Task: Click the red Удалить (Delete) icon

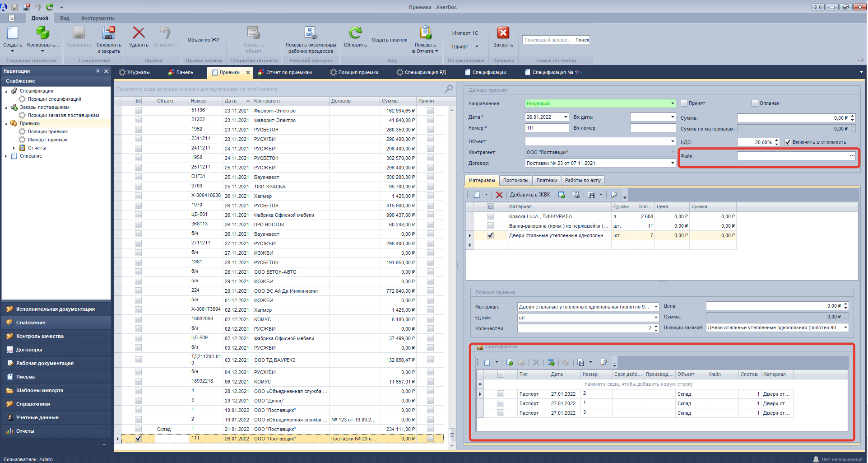Action: [x=139, y=33]
